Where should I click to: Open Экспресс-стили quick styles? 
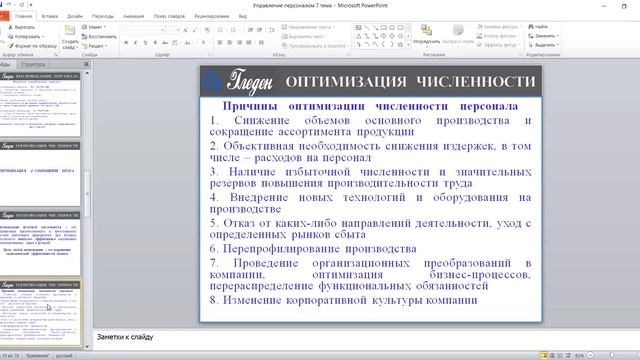coord(458,35)
